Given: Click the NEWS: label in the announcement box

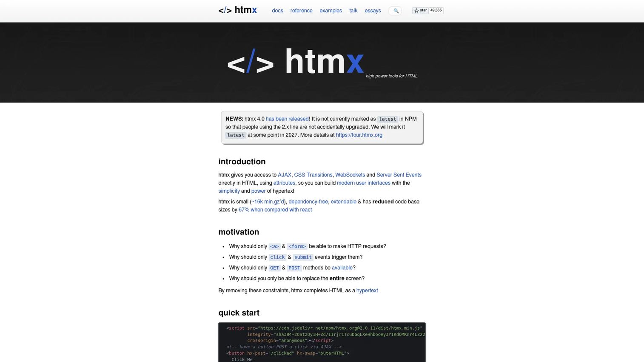Looking at the screenshot, I should [234, 119].
